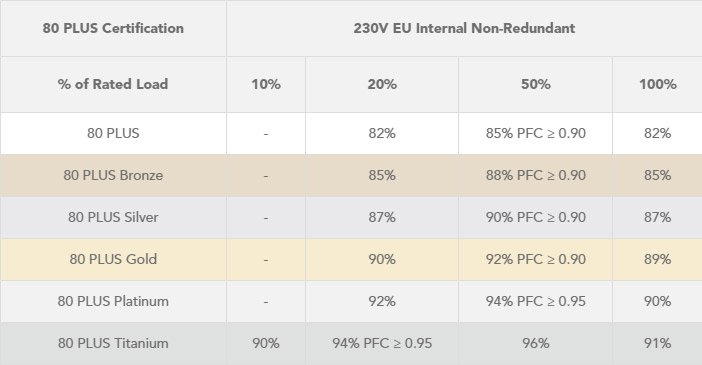702x365 pixels.
Task: Click the 80 PLUS row label
Action: [113, 133]
